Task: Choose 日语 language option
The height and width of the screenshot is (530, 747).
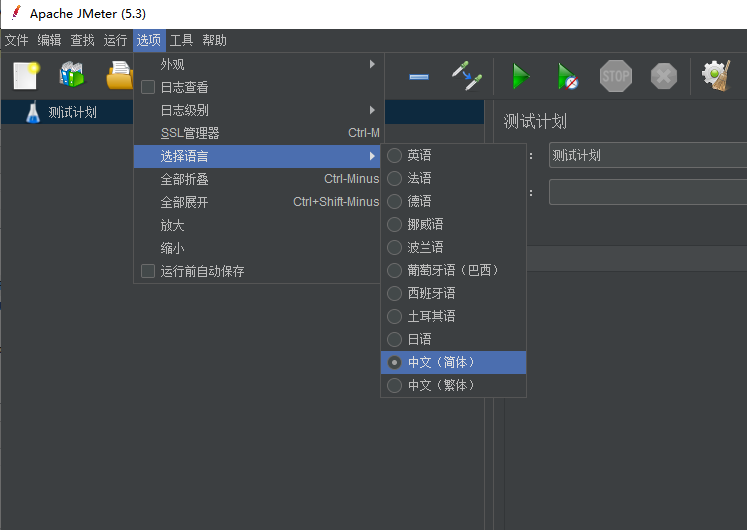Action: (454, 339)
